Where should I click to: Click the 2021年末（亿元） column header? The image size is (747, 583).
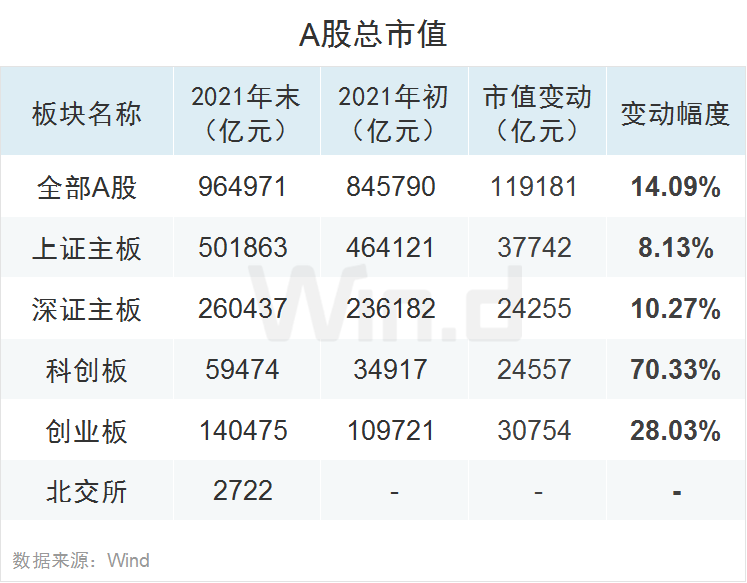point(246,113)
